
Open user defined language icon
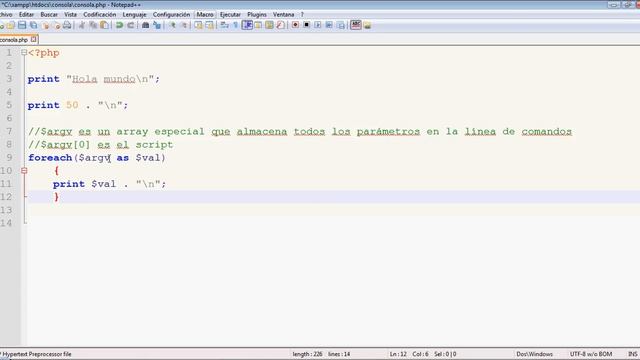click(x=258, y=25)
